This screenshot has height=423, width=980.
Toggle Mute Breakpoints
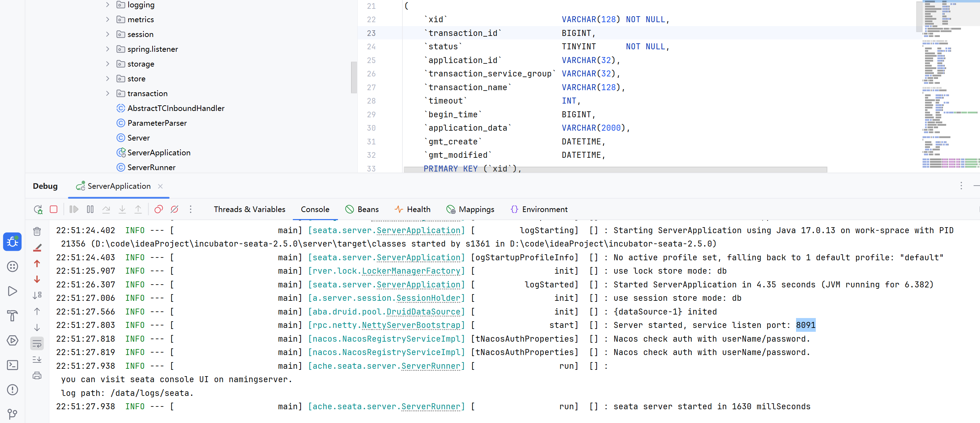(x=175, y=209)
